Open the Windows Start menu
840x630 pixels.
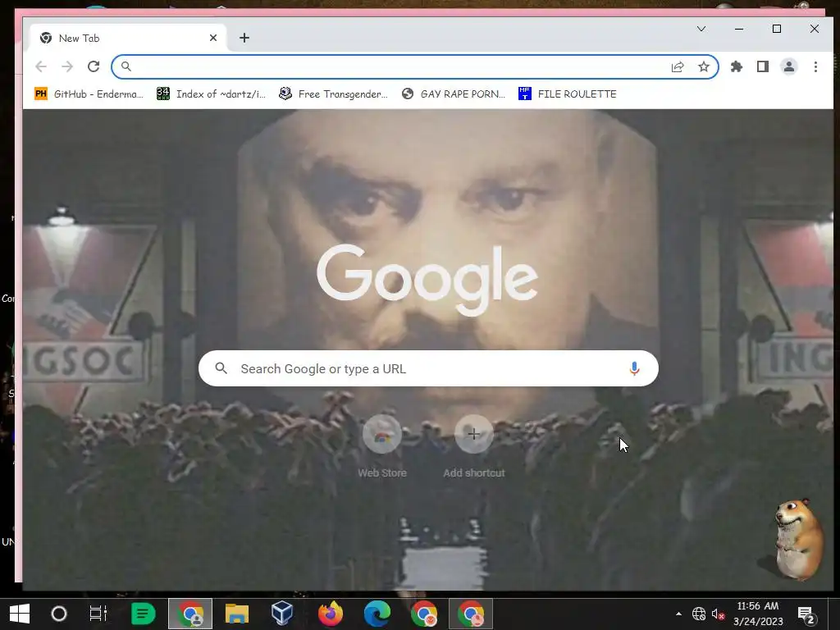coord(20,614)
